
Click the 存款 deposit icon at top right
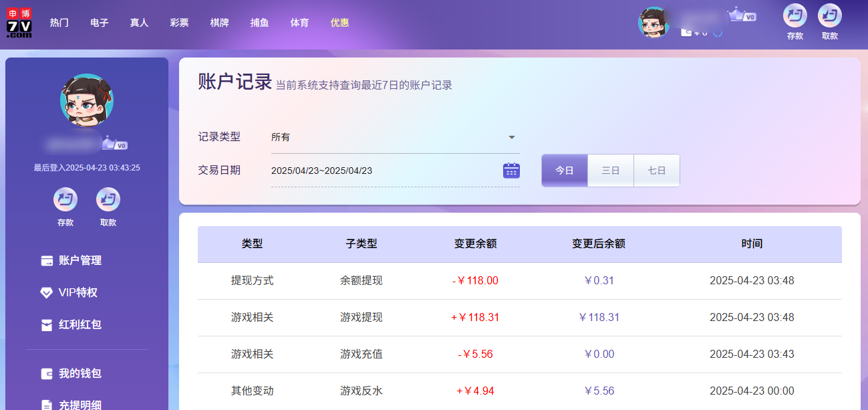point(794,17)
